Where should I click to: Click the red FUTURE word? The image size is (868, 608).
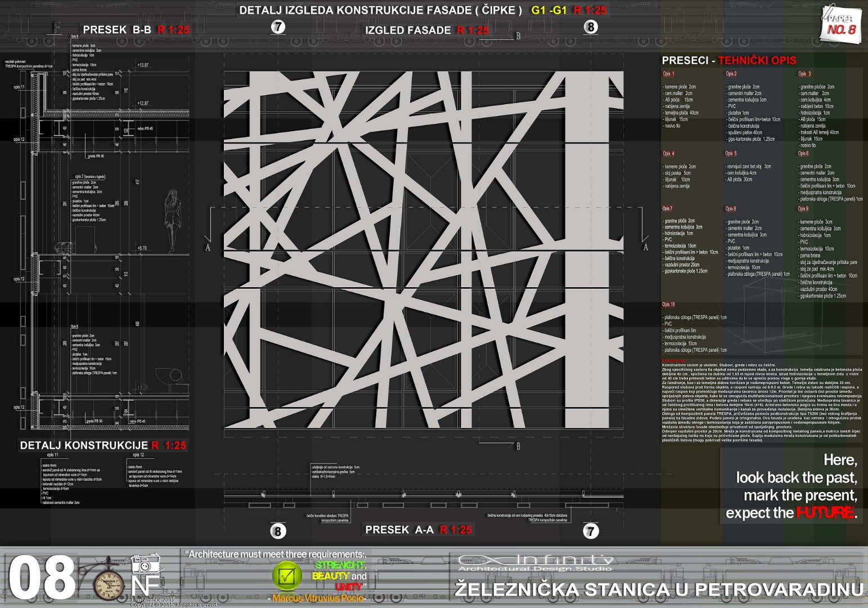coord(825,513)
